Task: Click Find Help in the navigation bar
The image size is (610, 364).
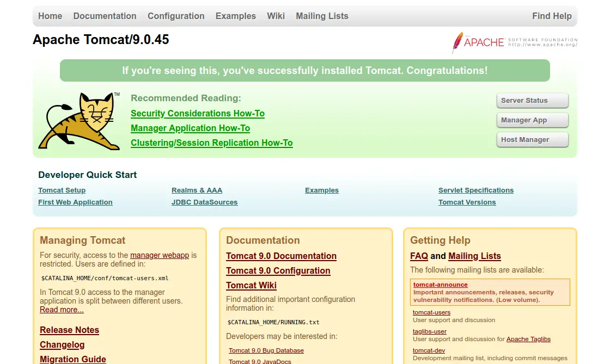Action: [x=552, y=16]
